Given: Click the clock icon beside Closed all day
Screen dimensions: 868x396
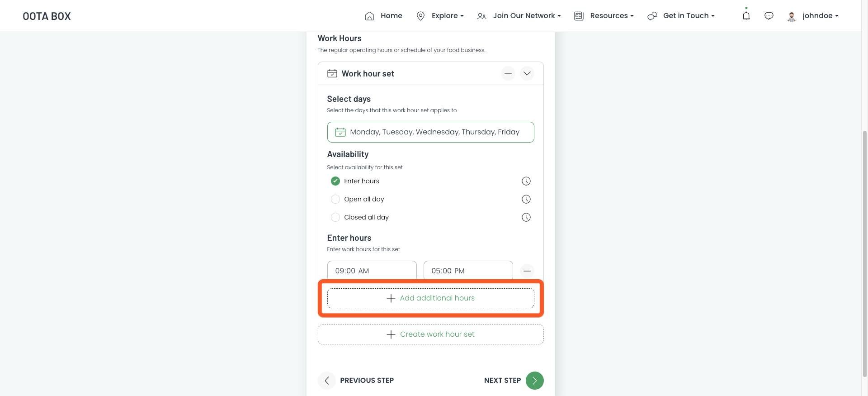Looking at the screenshot, I should (x=526, y=217).
